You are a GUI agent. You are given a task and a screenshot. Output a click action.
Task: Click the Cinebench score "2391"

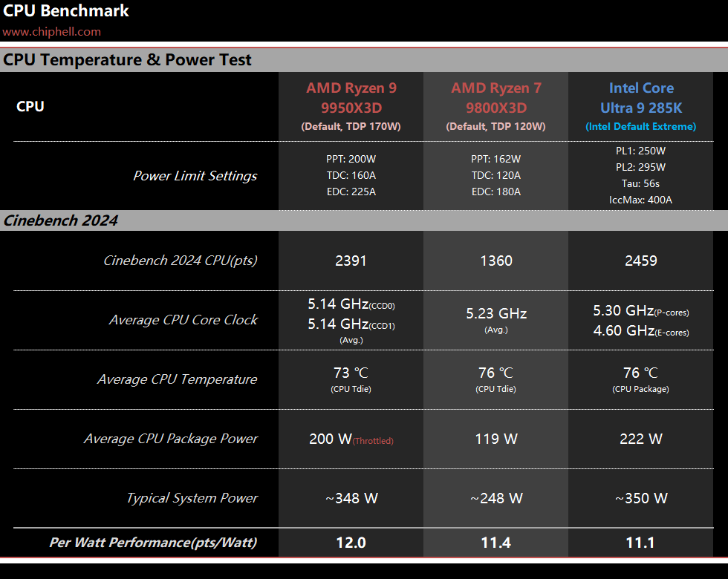[351, 261]
